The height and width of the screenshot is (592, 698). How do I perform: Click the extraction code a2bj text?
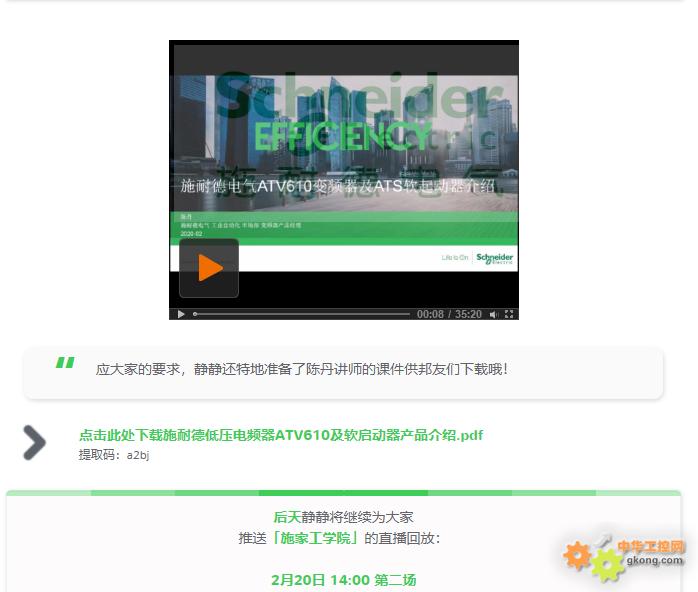[114, 455]
